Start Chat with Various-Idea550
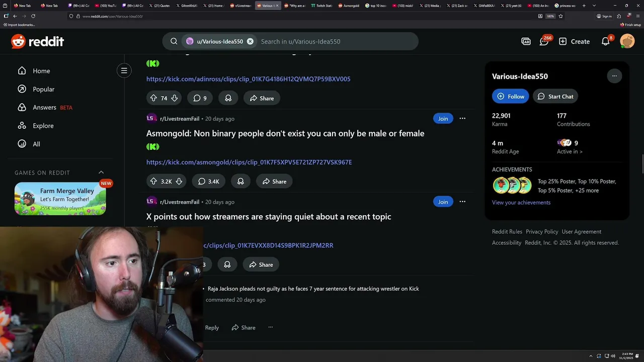 point(555,97)
